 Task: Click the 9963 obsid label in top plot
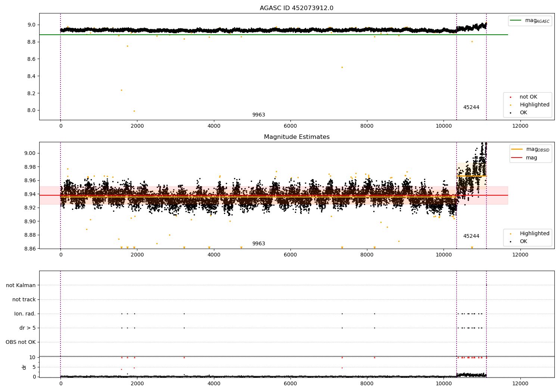click(x=259, y=115)
